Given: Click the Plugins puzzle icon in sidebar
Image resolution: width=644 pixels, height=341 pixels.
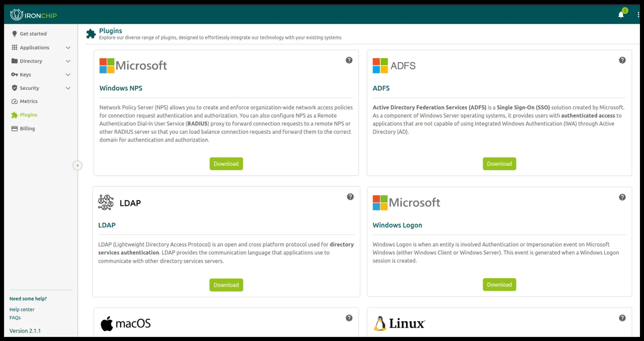Looking at the screenshot, I should 14,115.
